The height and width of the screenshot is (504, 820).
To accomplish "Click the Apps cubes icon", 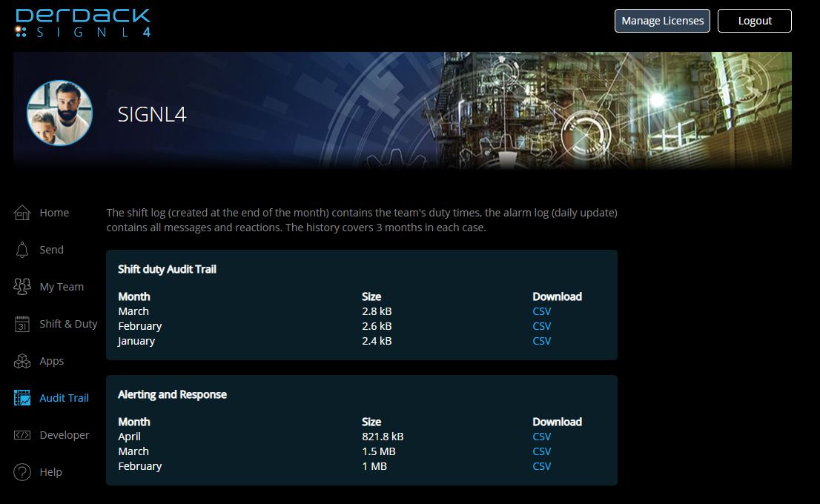I will pos(22,361).
